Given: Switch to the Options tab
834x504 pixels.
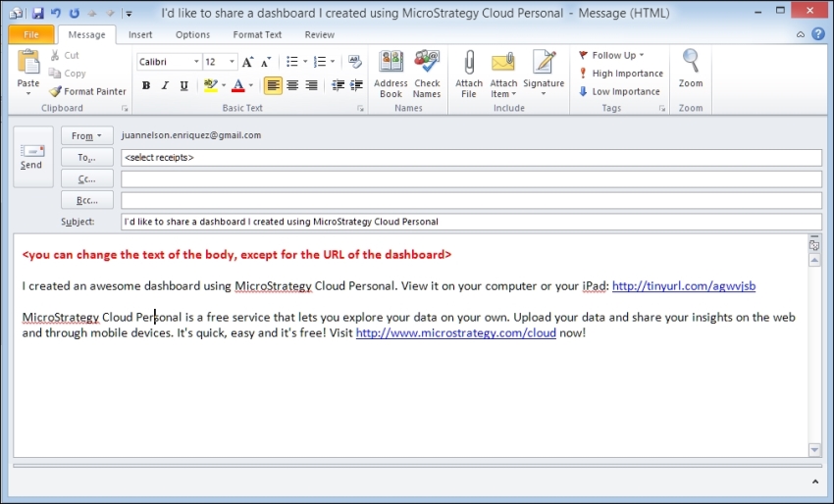Looking at the screenshot, I should 192,34.
